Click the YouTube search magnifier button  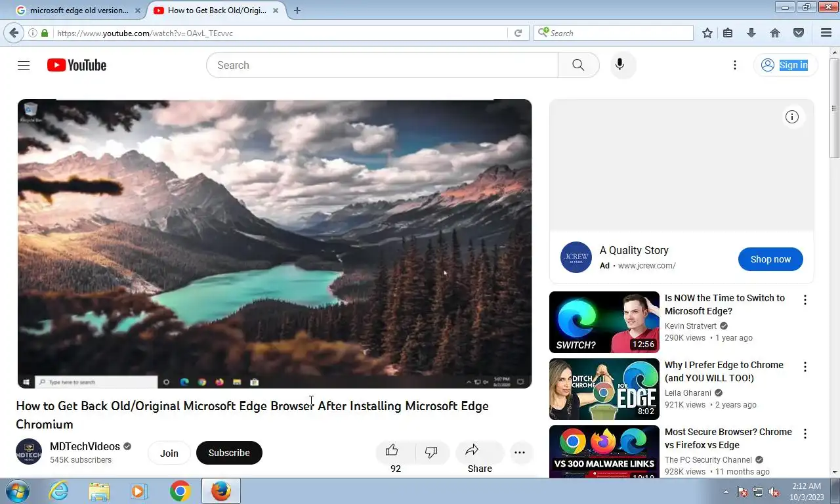pyautogui.click(x=578, y=65)
